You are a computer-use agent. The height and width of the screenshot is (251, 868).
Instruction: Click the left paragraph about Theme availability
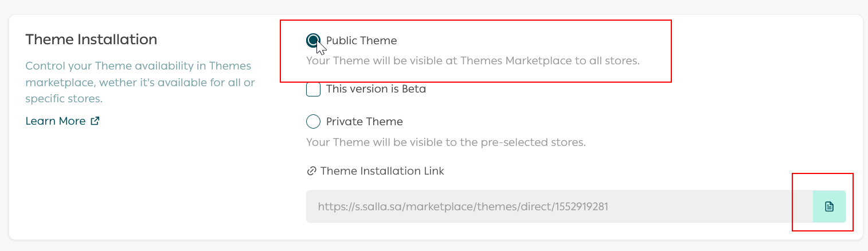click(140, 82)
